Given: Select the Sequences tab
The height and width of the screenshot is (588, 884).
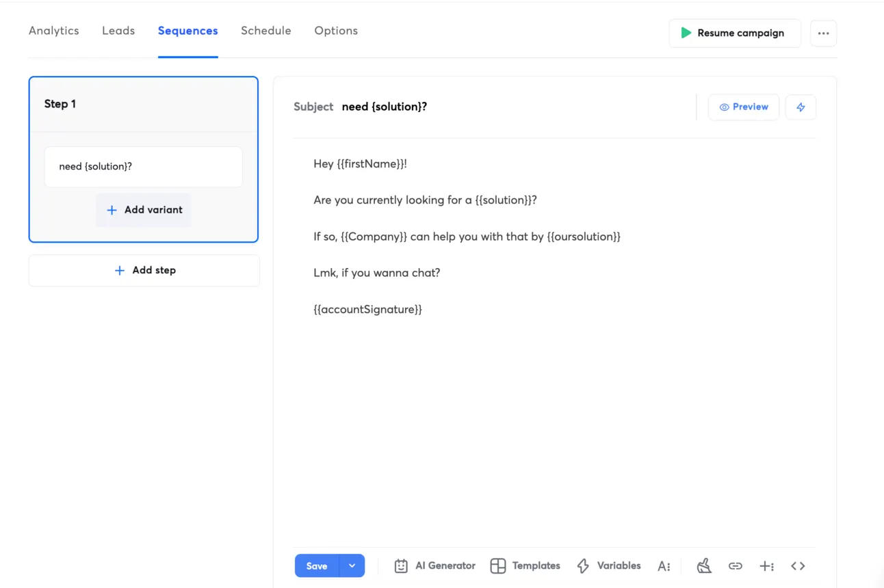Looking at the screenshot, I should click(188, 31).
